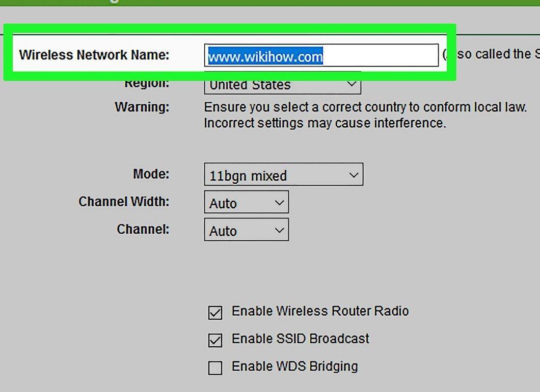Enable the WDS Bridging checkbox
This screenshot has height=392, width=540.
point(215,368)
